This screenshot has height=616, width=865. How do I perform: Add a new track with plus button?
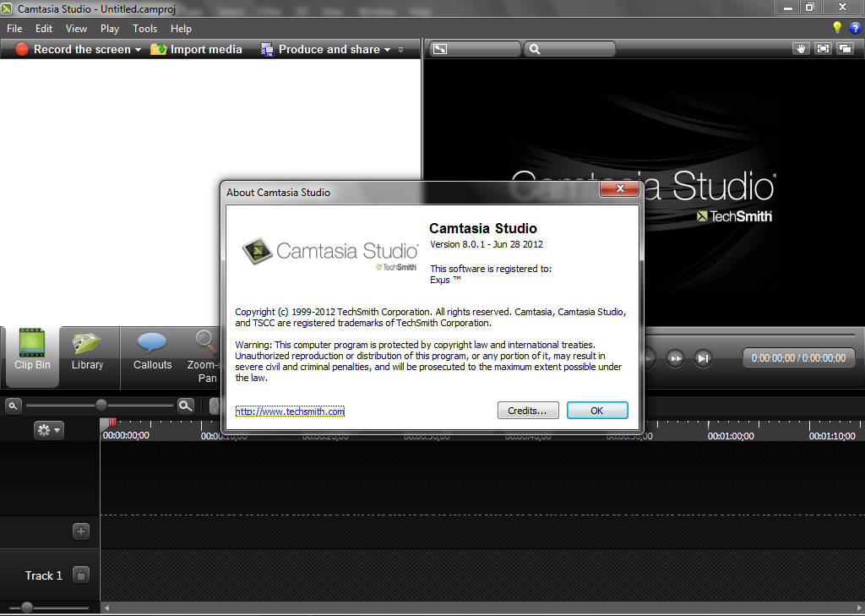(81, 532)
